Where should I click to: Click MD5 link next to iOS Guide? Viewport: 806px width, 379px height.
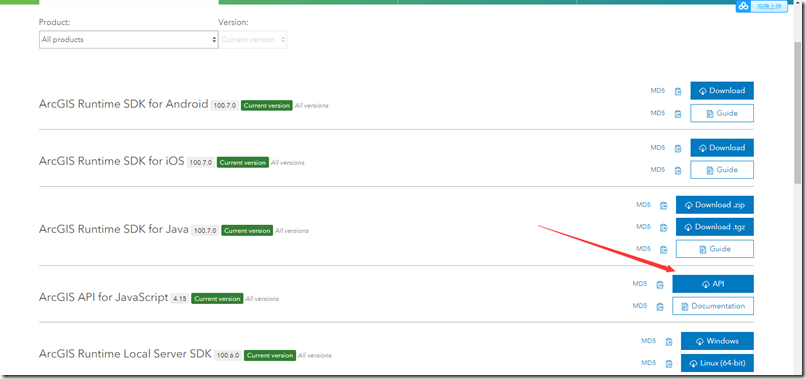pos(657,169)
